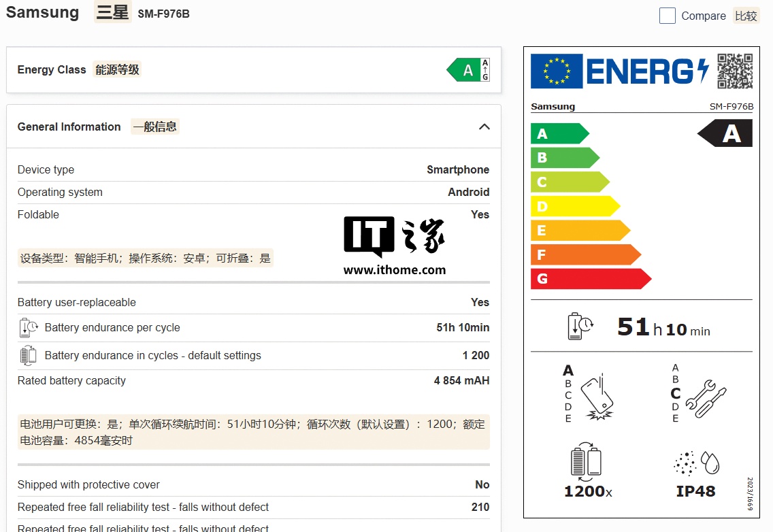Click the green A class bar
The height and width of the screenshot is (532, 773).
click(559, 133)
